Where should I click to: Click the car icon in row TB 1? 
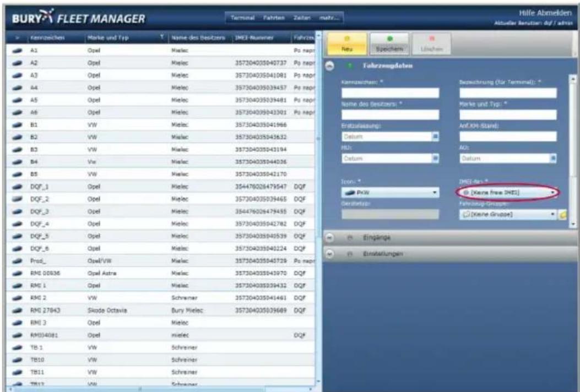coord(17,347)
